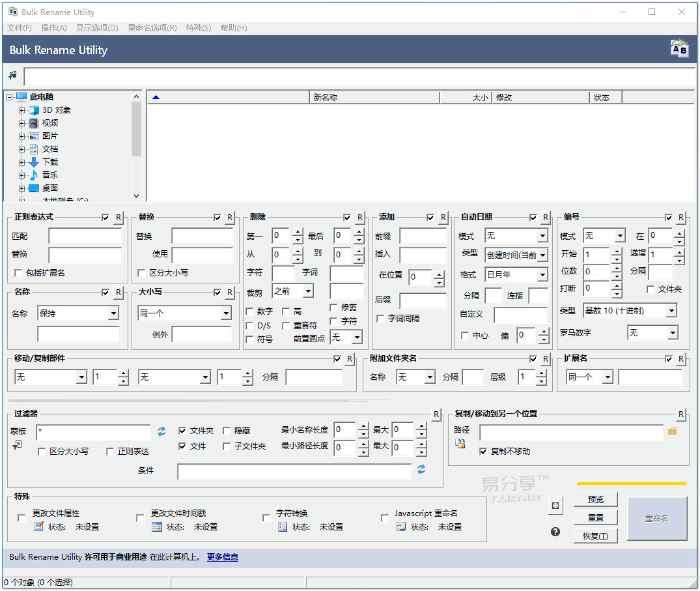700x591 pixels.
Task: Open the 特殊(S) menu
Action: point(199,28)
